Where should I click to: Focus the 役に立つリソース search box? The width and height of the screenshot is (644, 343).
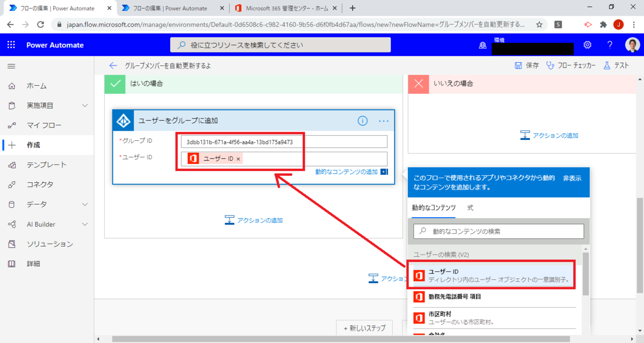point(281,45)
